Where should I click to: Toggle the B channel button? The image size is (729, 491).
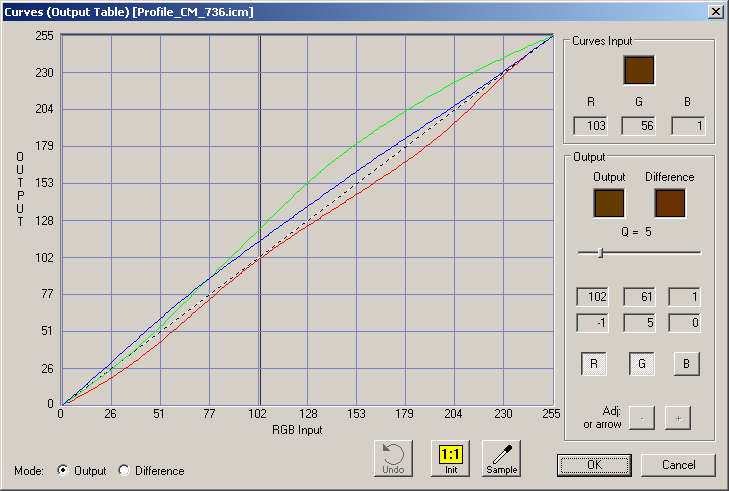point(687,364)
